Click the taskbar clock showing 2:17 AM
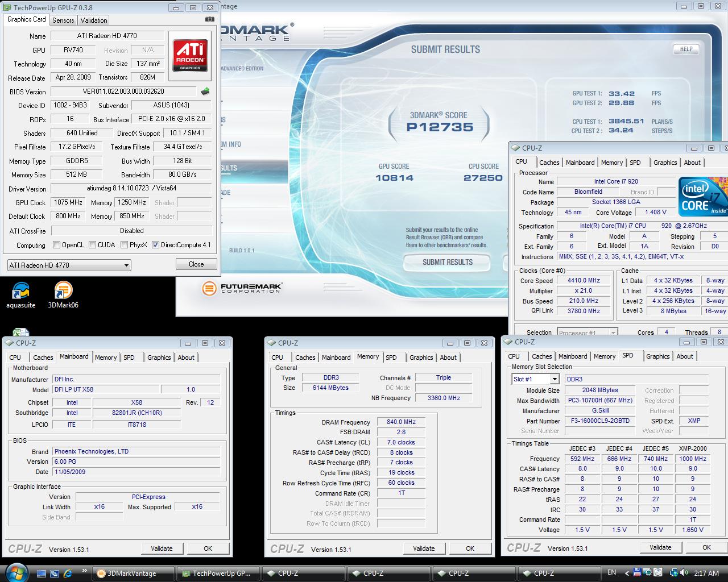The width and height of the screenshot is (728, 582). [x=706, y=573]
